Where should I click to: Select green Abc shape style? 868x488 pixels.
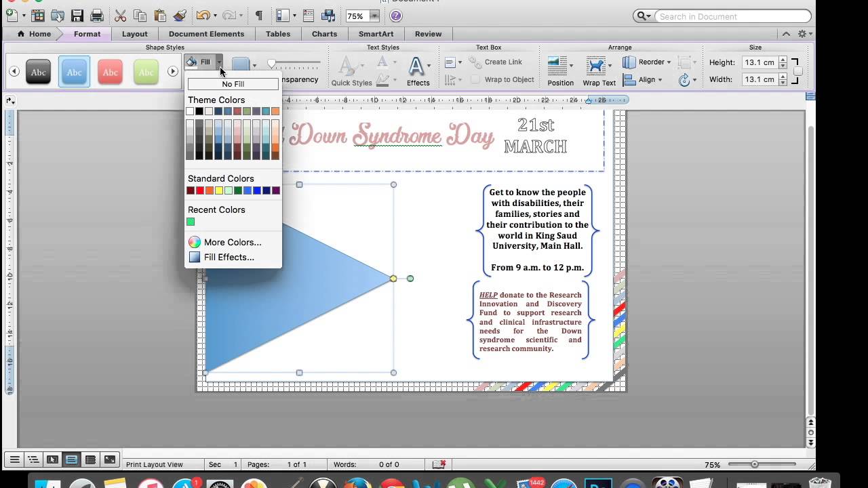point(146,72)
